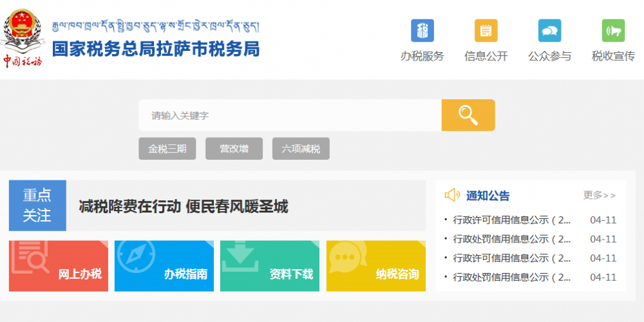
Task: Open the 办税指南 compass tile
Action: click(164, 265)
